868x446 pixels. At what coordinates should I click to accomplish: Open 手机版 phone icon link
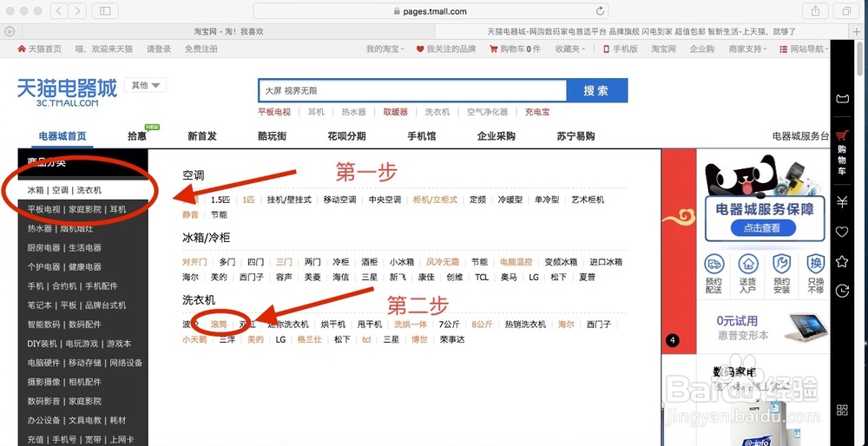(620, 49)
